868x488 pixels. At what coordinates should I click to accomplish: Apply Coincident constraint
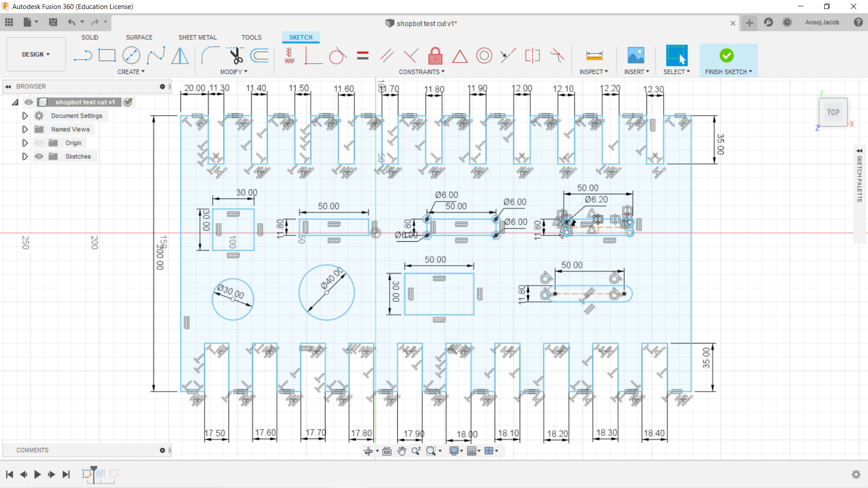point(313,56)
